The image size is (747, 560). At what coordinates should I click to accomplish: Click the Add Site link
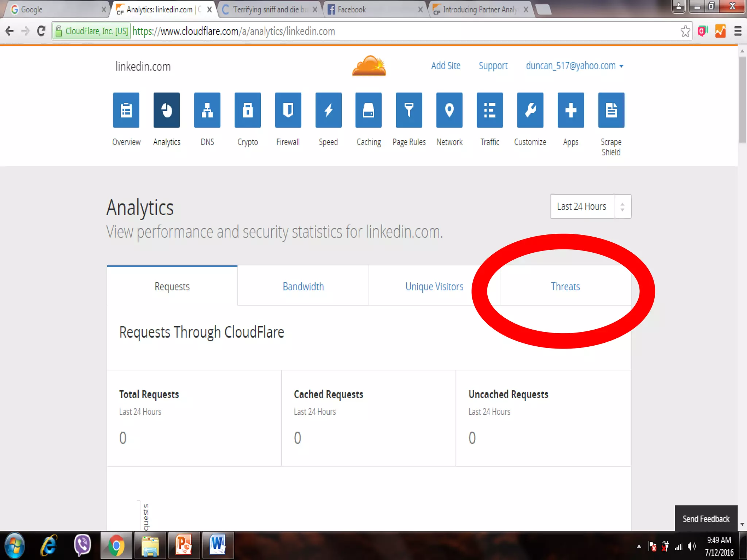coord(445,66)
